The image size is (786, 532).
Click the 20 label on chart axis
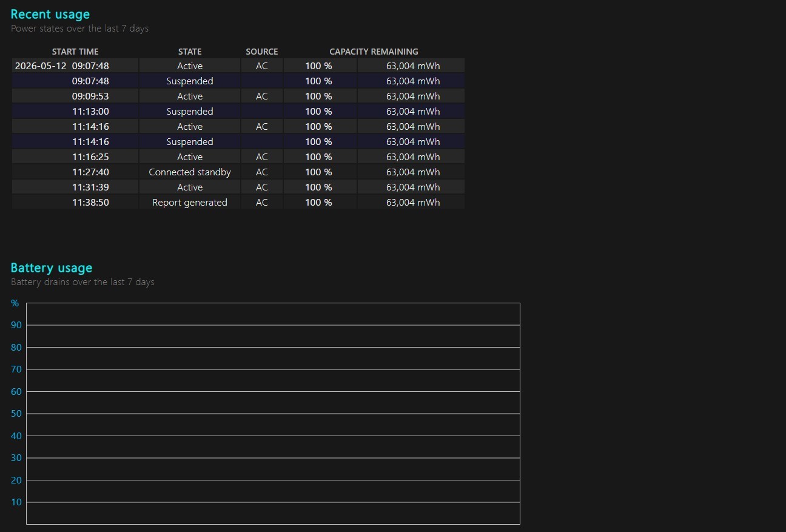pos(16,480)
